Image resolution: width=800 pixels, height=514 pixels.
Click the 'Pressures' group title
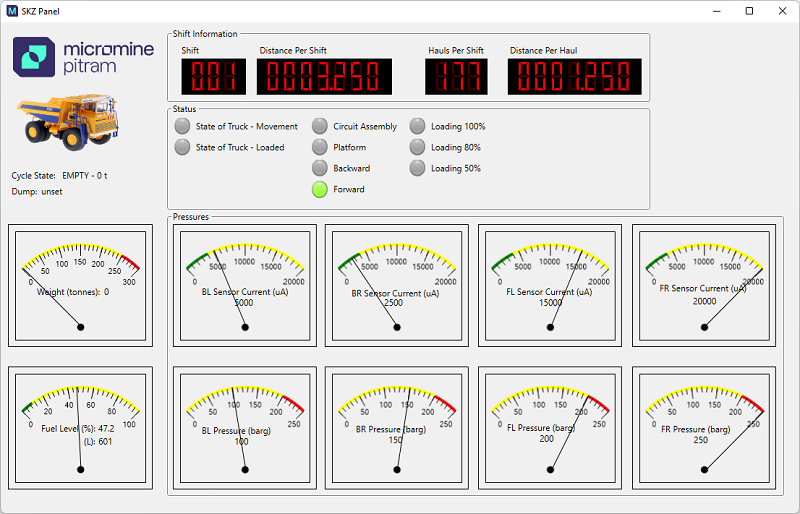click(191, 217)
